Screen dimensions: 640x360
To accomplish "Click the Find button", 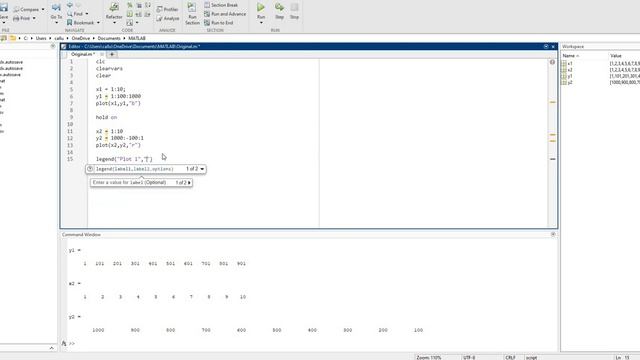I will pyautogui.click(x=75, y=14).
